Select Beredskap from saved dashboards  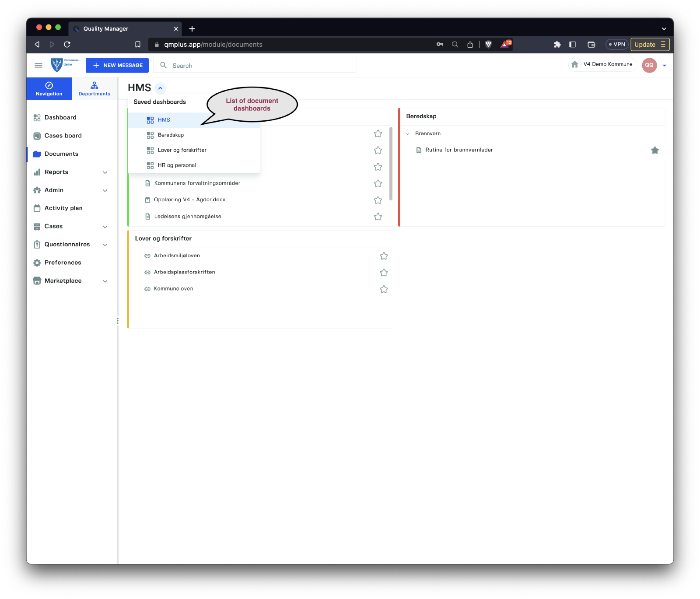tap(171, 135)
